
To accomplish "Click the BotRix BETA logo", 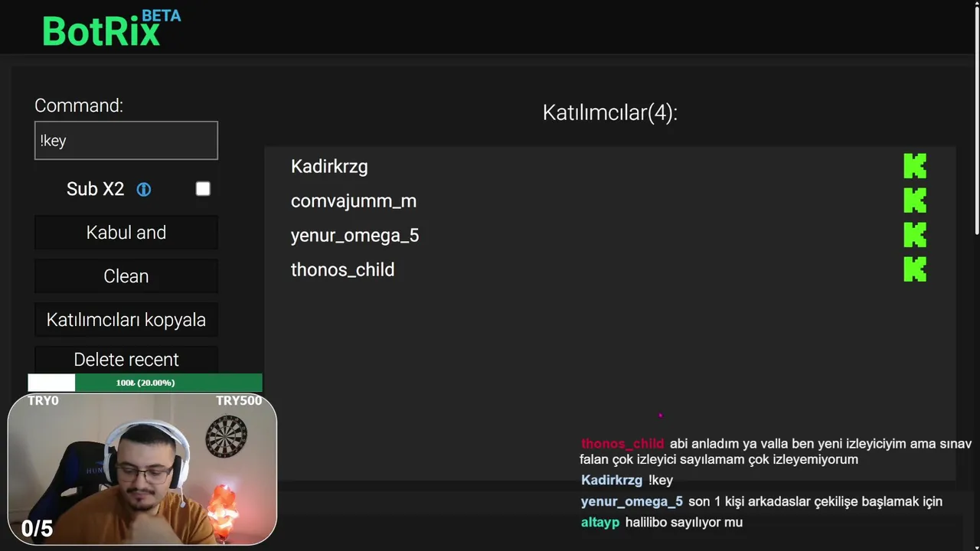I will (x=111, y=29).
